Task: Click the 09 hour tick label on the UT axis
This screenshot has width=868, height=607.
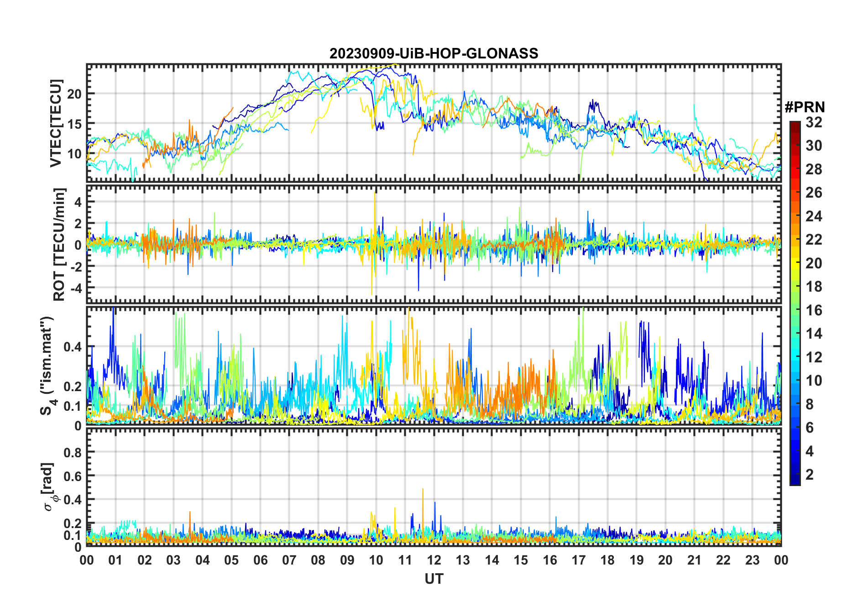Action: [x=347, y=560]
